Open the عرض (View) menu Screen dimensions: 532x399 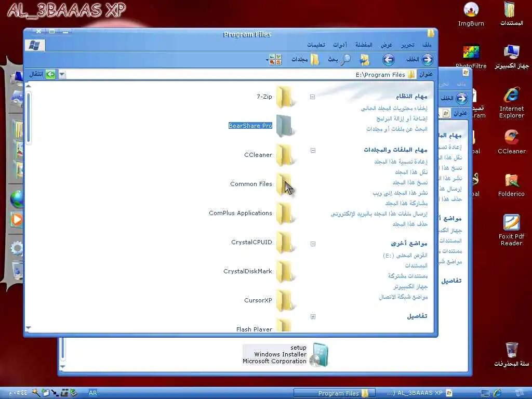coord(387,45)
